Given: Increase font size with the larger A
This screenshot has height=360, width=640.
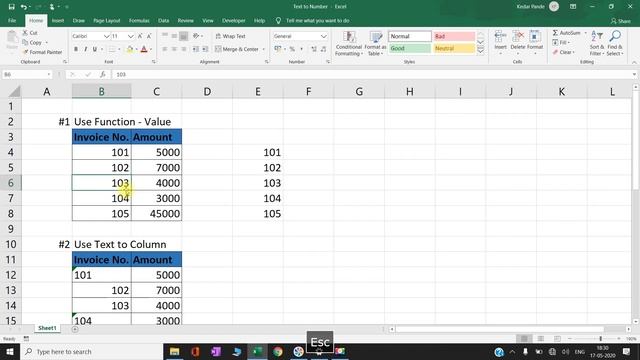Looking at the screenshot, I should coord(140,36).
